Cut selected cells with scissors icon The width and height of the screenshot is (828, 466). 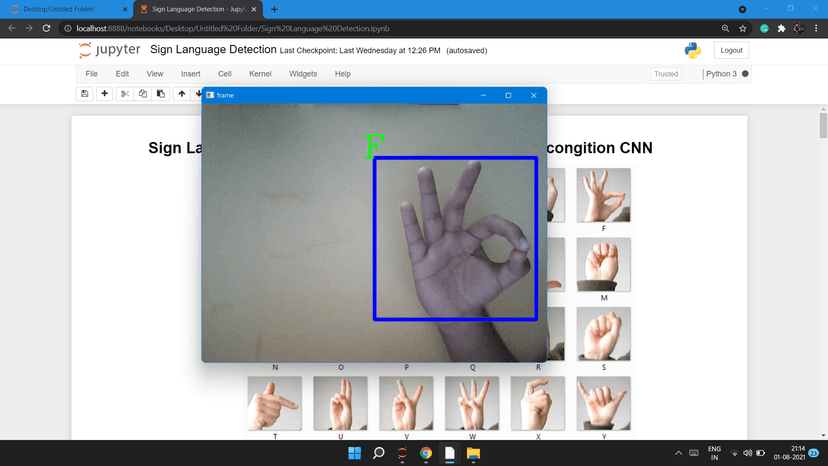125,94
